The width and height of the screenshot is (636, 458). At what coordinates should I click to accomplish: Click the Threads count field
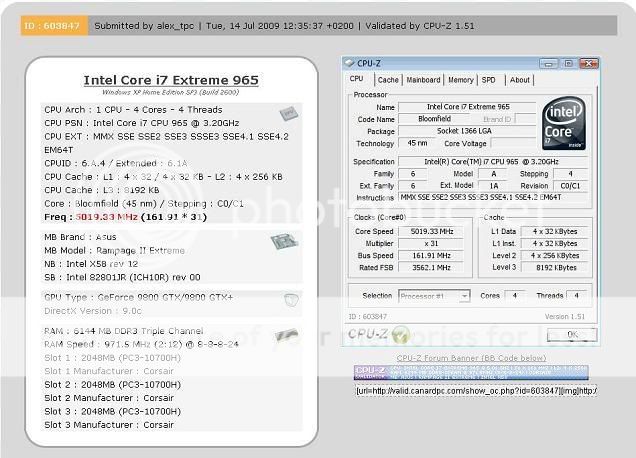coord(576,296)
